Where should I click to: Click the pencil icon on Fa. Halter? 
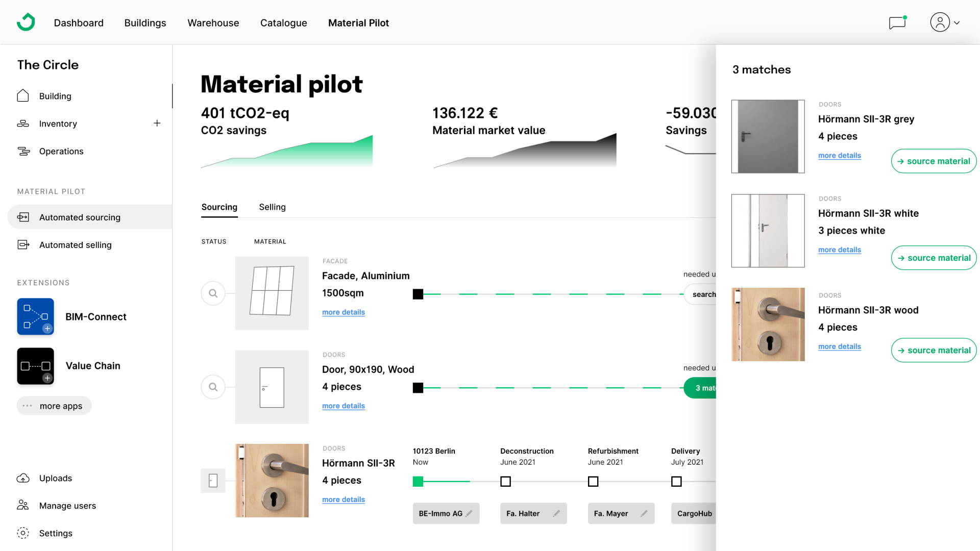coord(556,513)
